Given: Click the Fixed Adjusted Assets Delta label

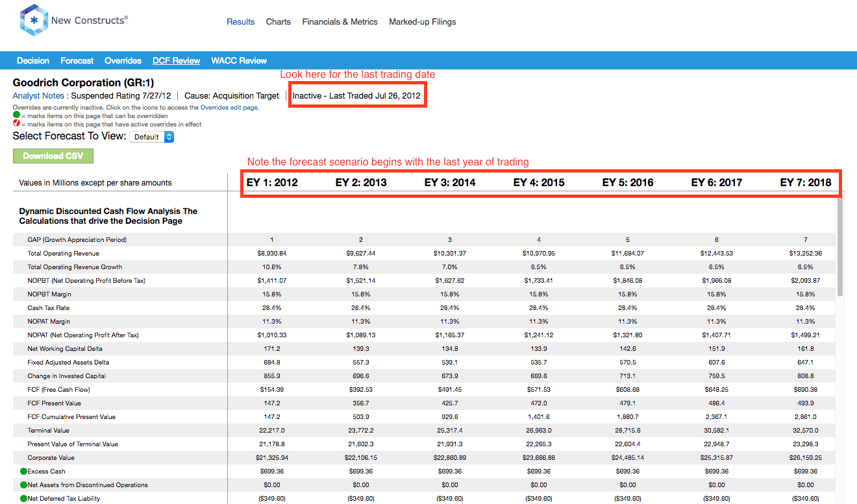Looking at the screenshot, I should pos(68,363).
